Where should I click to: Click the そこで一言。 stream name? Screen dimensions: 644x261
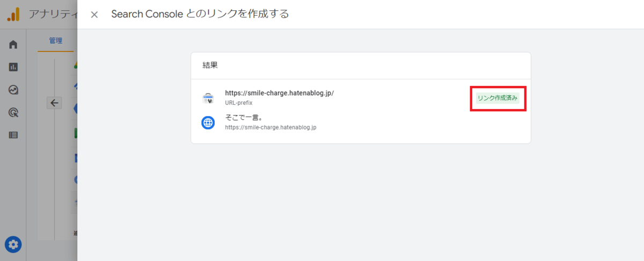(x=244, y=118)
